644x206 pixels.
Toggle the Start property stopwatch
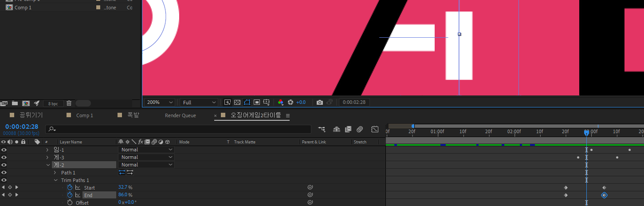pos(70,187)
